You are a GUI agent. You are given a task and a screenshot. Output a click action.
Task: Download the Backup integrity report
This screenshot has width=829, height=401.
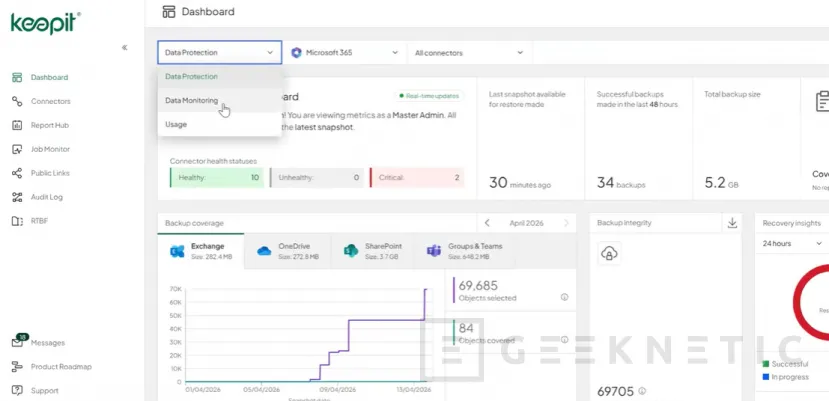click(x=732, y=223)
